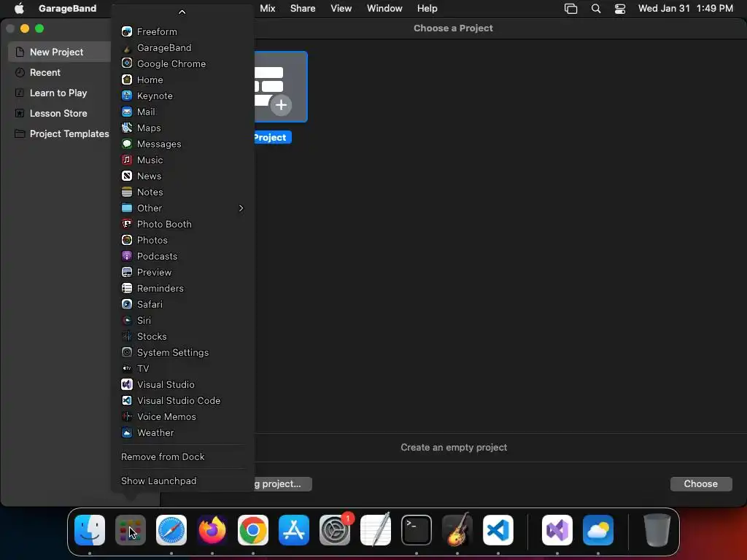Open the Share menu

(x=303, y=8)
